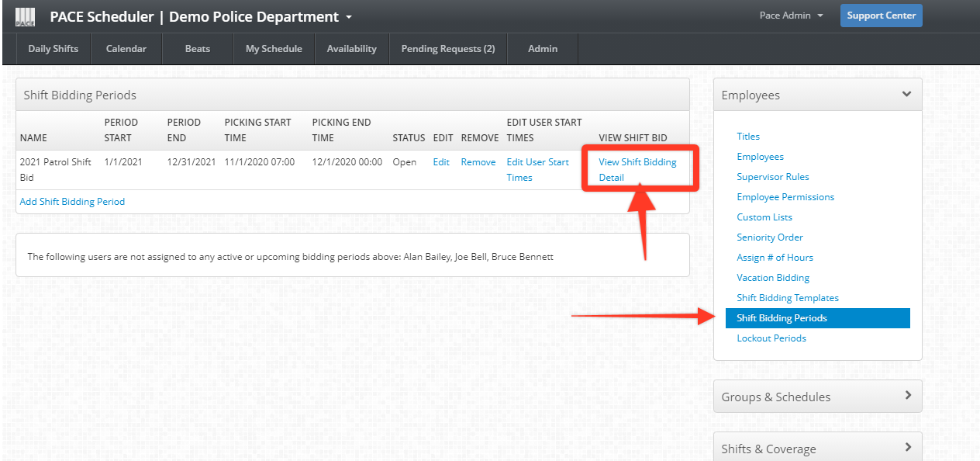Open the Pace Admin account dropdown
980x461 pixels.
click(790, 14)
